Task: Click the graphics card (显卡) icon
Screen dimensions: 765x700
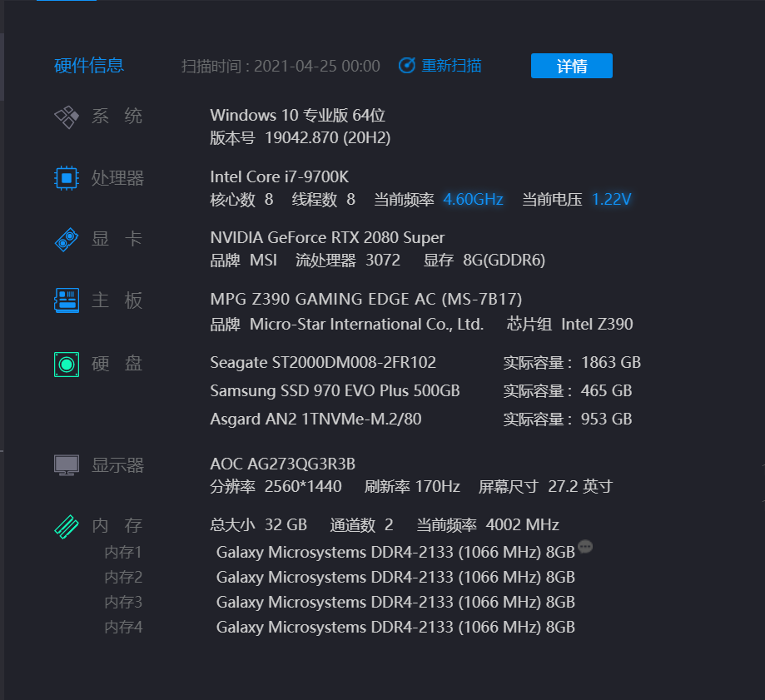Action: pyautogui.click(x=67, y=240)
